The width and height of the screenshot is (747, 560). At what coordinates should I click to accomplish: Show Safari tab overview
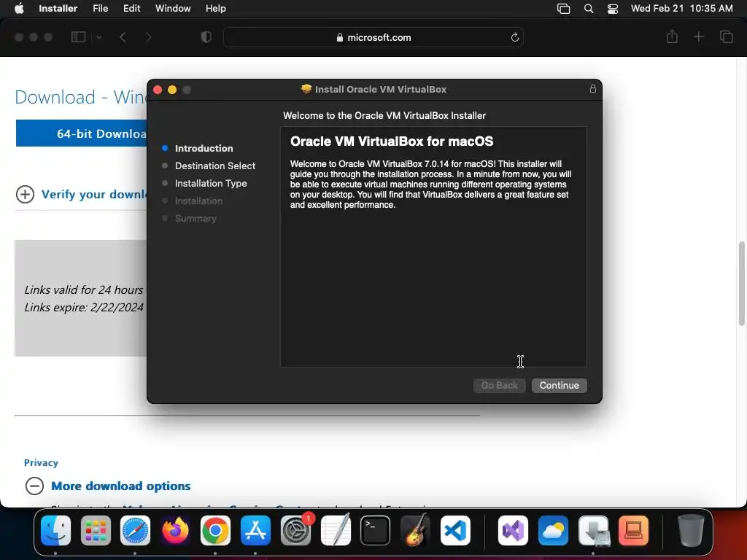(x=726, y=36)
